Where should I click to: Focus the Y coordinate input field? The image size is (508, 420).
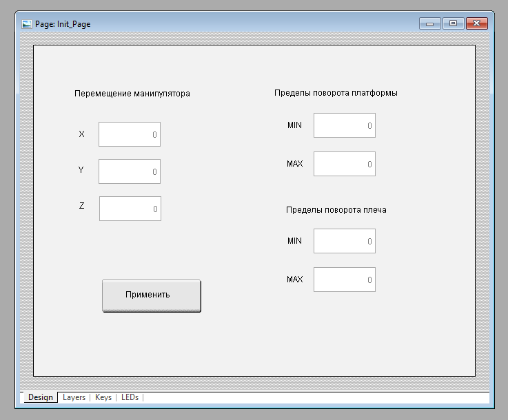pyautogui.click(x=130, y=171)
